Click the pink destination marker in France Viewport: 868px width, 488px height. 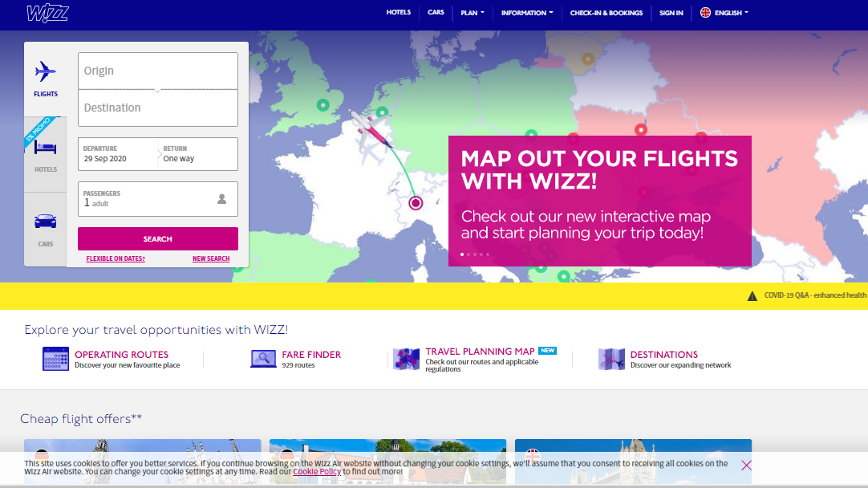(416, 203)
